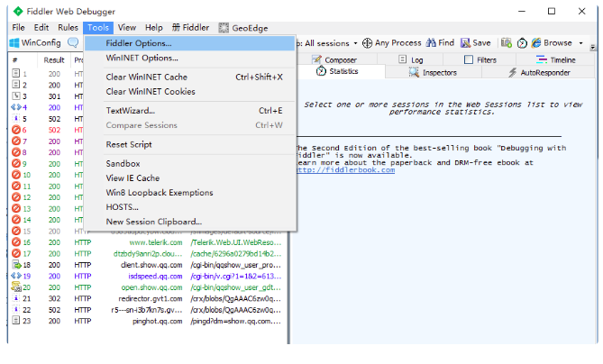The width and height of the screenshot is (603, 364).
Task: Click the Fiddler menu grid icon
Action: pos(176,27)
